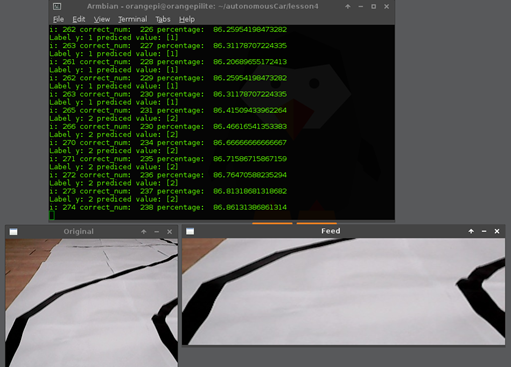This screenshot has width=511, height=367.
Task: Click the cropped track image in the Feed window
Action: pyautogui.click(x=343, y=291)
